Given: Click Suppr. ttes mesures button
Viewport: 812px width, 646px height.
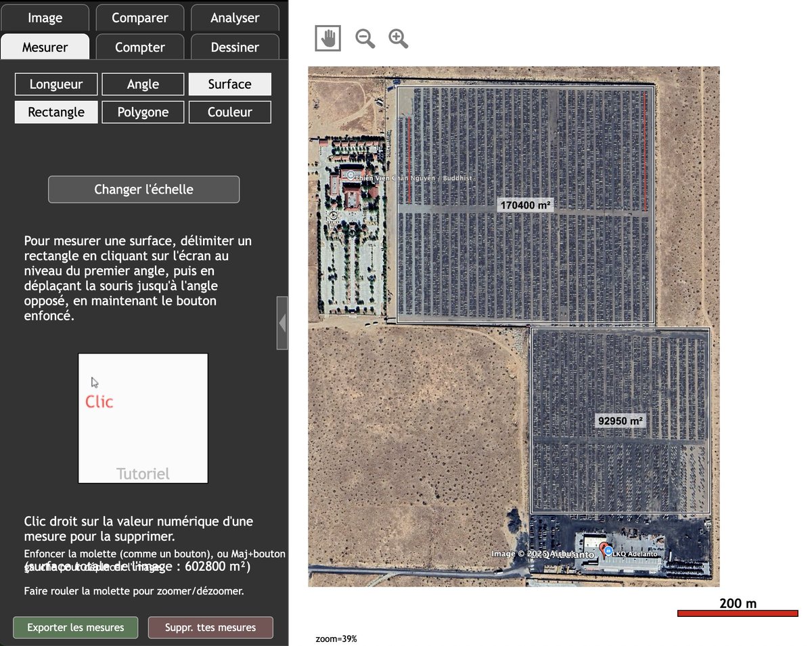Looking at the screenshot, I should (210, 628).
